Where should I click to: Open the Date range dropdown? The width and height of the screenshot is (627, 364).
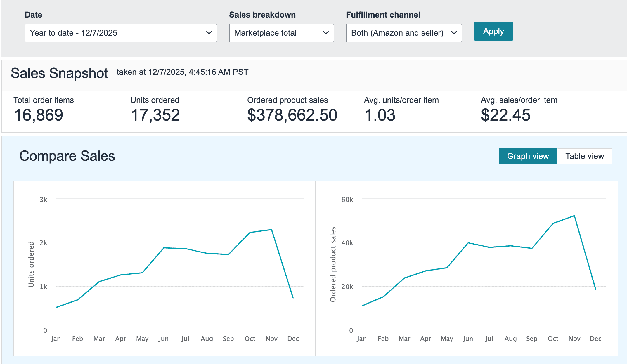point(121,33)
